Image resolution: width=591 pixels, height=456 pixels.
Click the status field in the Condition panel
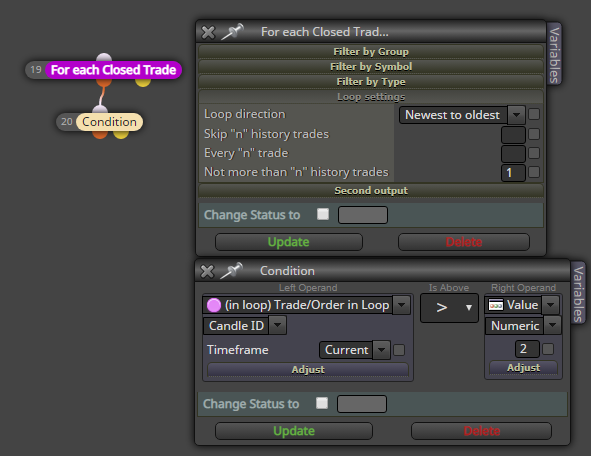362,404
